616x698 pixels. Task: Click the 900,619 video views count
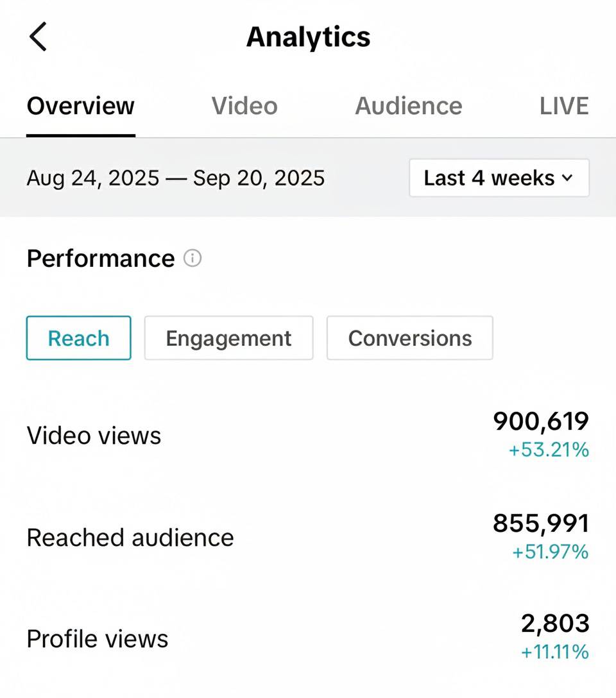point(541,422)
